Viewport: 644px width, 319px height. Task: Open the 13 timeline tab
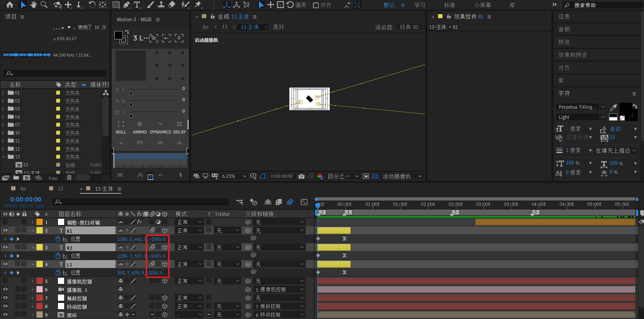tap(60, 189)
